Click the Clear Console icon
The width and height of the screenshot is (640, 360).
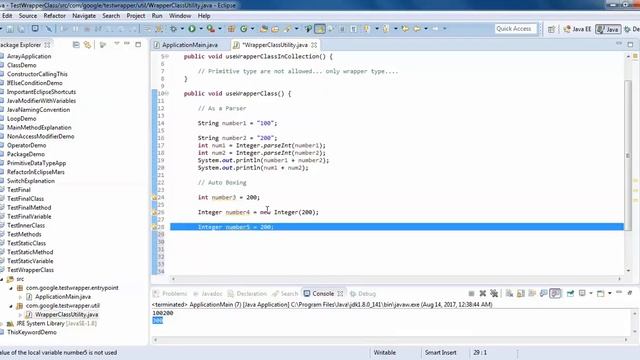pos(509,293)
